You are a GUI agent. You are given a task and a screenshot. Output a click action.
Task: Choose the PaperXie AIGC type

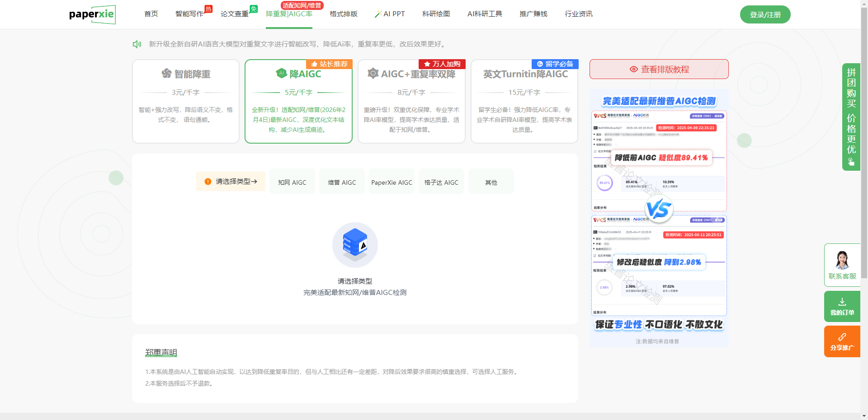(x=392, y=182)
